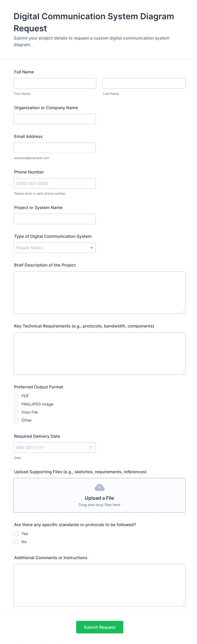
Task: Select PNG/JPEG Image output format
Action: (16, 404)
